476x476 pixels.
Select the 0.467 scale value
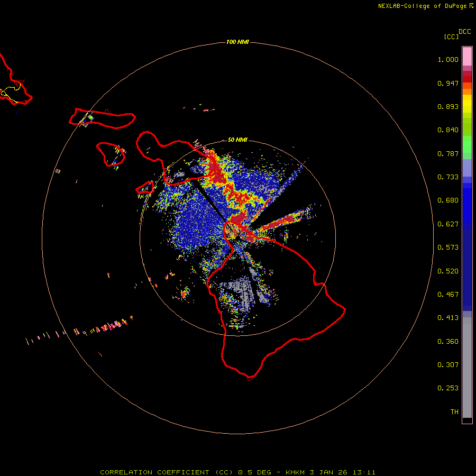click(x=448, y=295)
